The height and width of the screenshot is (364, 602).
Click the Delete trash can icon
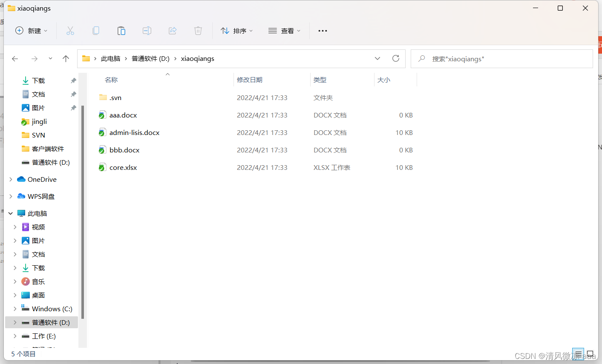tap(198, 31)
